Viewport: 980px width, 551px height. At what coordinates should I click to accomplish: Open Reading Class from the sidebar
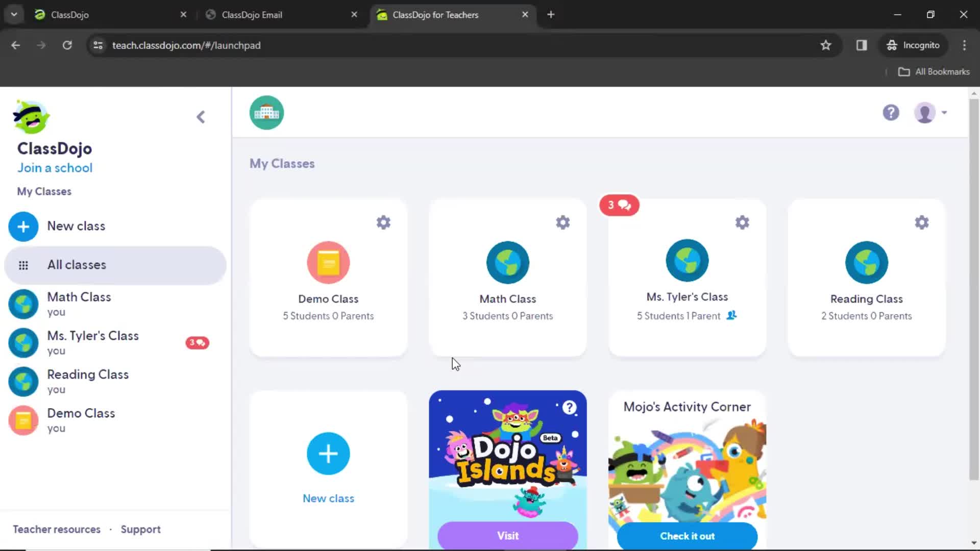(115, 382)
